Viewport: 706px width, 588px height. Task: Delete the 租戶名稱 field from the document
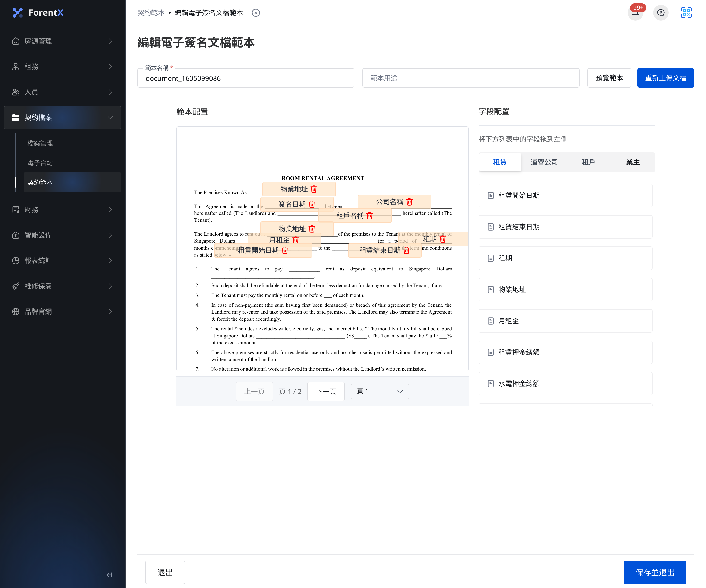point(369,215)
